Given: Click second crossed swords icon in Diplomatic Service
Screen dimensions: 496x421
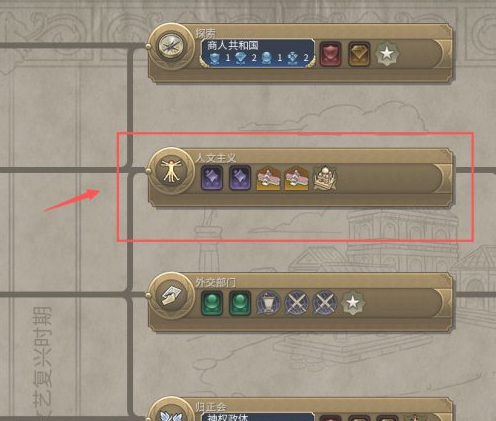Looking at the screenshot, I should click(x=324, y=303).
